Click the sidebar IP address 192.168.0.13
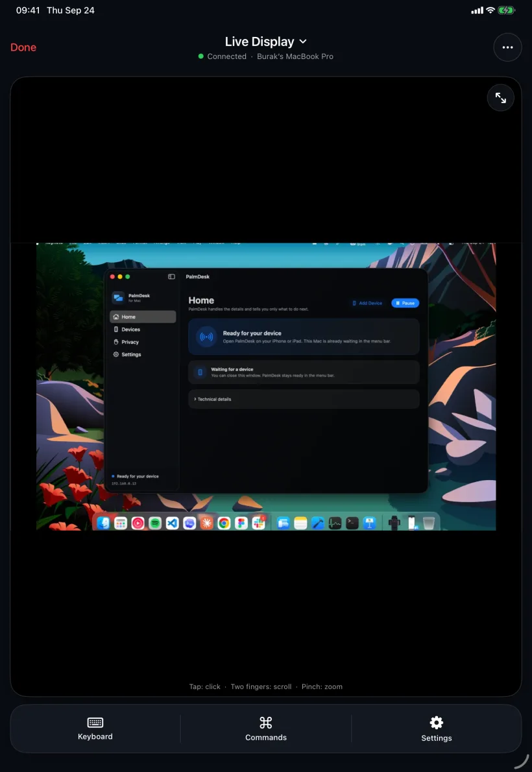Viewport: 532px width, 772px height. [x=124, y=483]
